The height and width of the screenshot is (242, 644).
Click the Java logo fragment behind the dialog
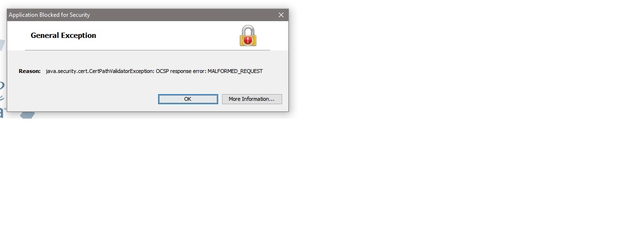coord(2,96)
